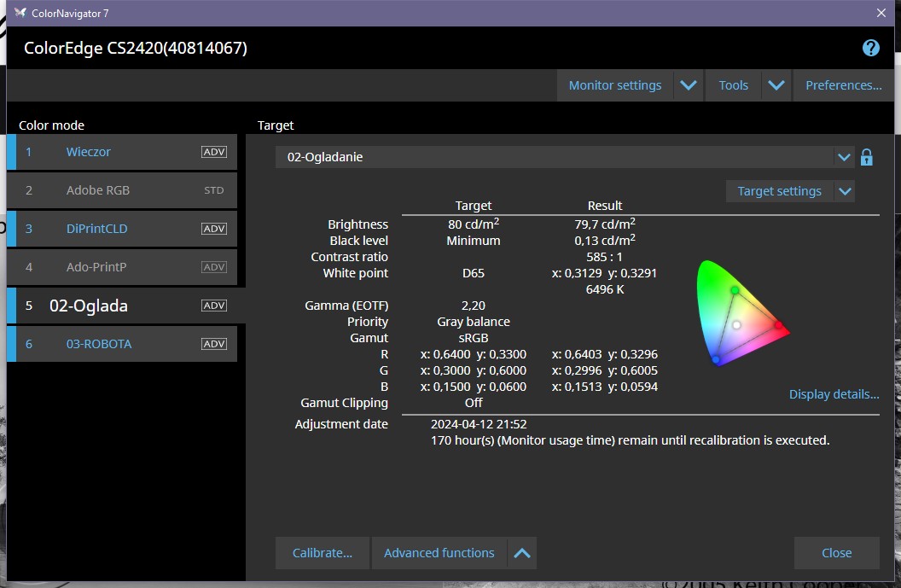Switch to Adobe RGB color mode
Viewport: 901px width, 588px height.
98,190
